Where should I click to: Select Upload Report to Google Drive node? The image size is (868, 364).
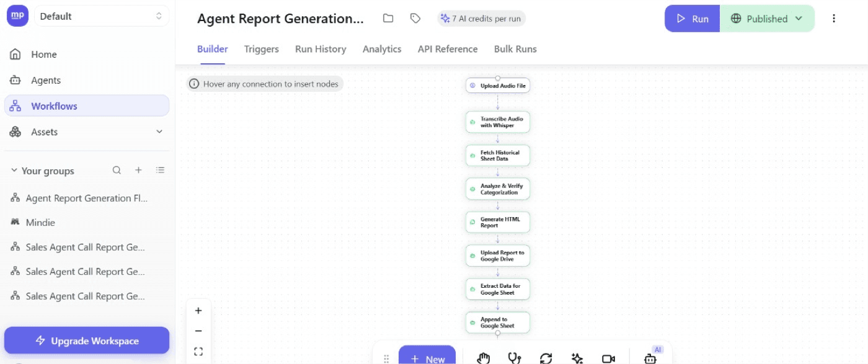(498, 255)
